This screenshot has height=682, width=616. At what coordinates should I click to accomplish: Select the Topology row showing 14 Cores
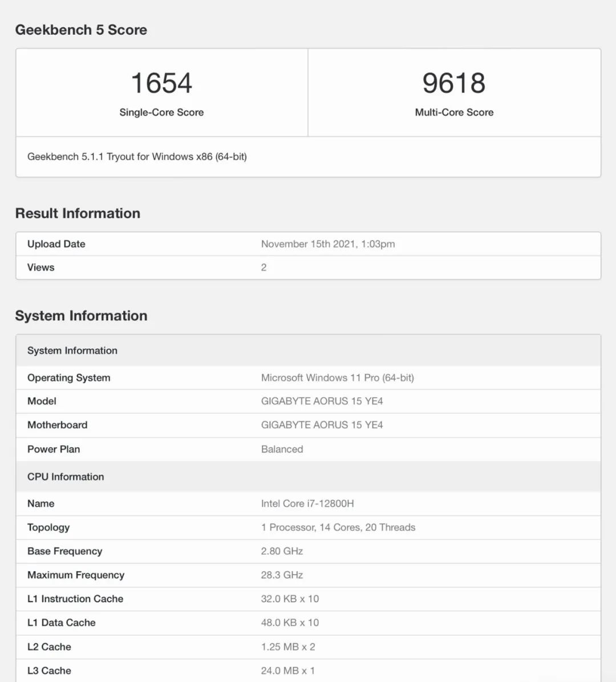click(338, 527)
